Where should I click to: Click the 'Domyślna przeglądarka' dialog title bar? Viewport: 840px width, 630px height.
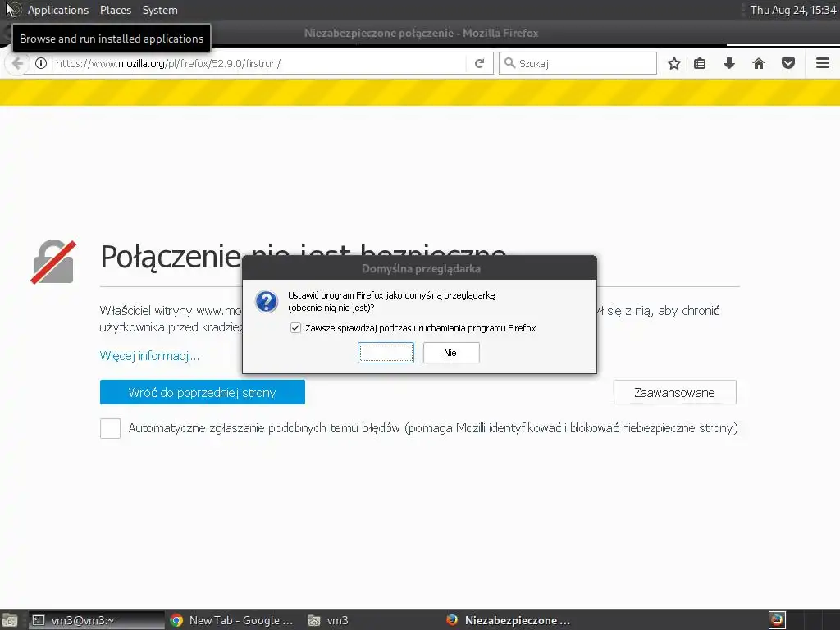click(420, 268)
